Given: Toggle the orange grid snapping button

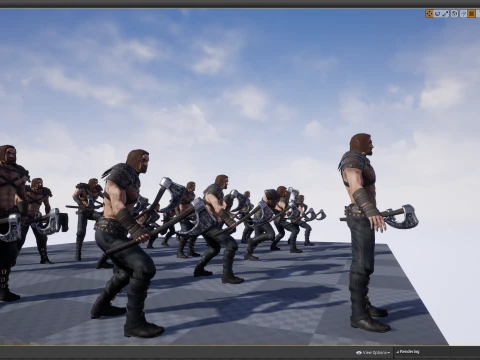Looking at the screenshot, I should click(471, 14).
